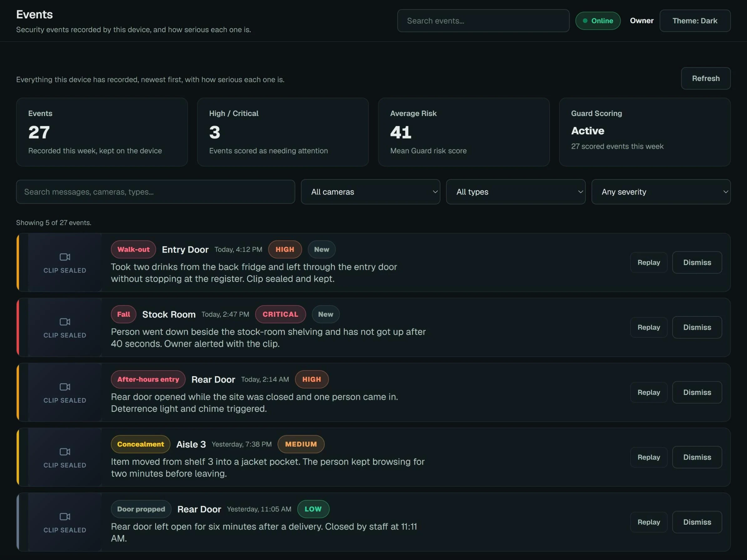This screenshot has width=747, height=560.
Task: Toggle the Theme: Dark button
Action: (x=695, y=21)
